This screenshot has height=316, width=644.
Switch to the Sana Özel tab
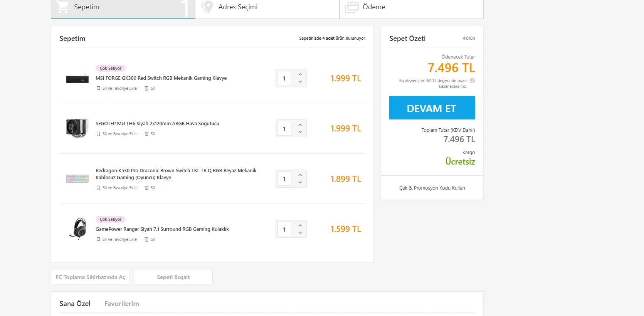tap(75, 304)
